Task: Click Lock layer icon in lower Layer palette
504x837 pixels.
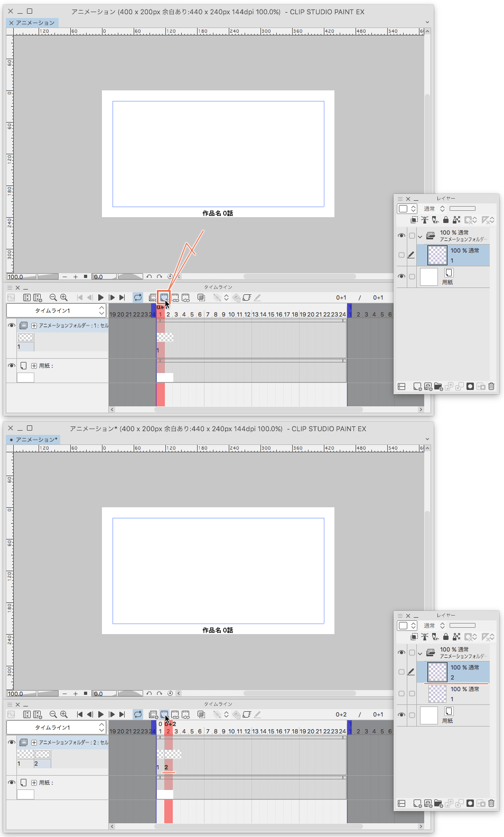Action: click(446, 637)
